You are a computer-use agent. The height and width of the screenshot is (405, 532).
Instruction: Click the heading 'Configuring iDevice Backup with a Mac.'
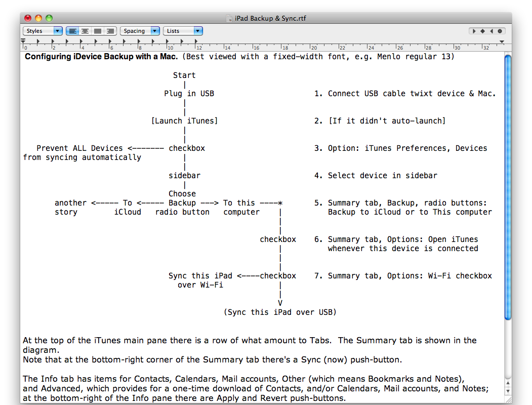point(101,57)
